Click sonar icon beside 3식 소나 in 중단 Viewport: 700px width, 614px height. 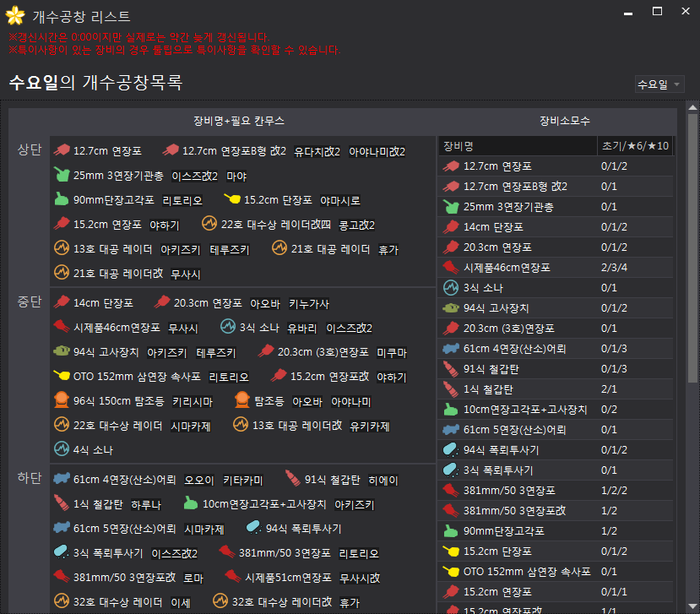[227, 328]
